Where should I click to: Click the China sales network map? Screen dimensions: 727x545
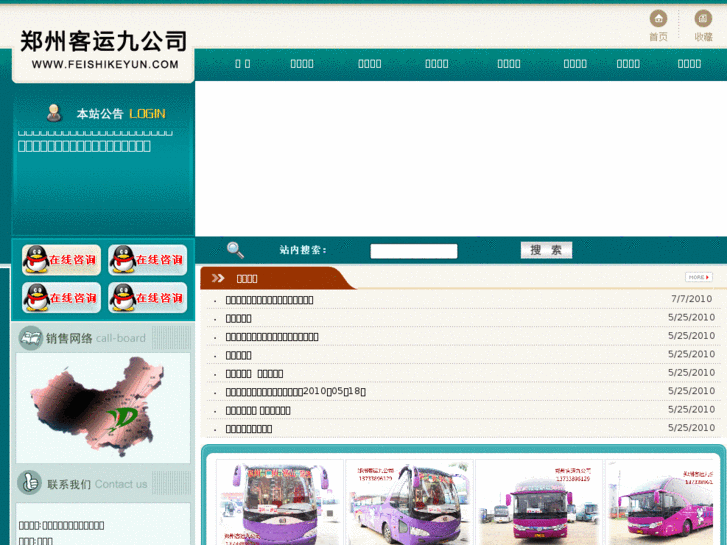pyautogui.click(x=97, y=407)
